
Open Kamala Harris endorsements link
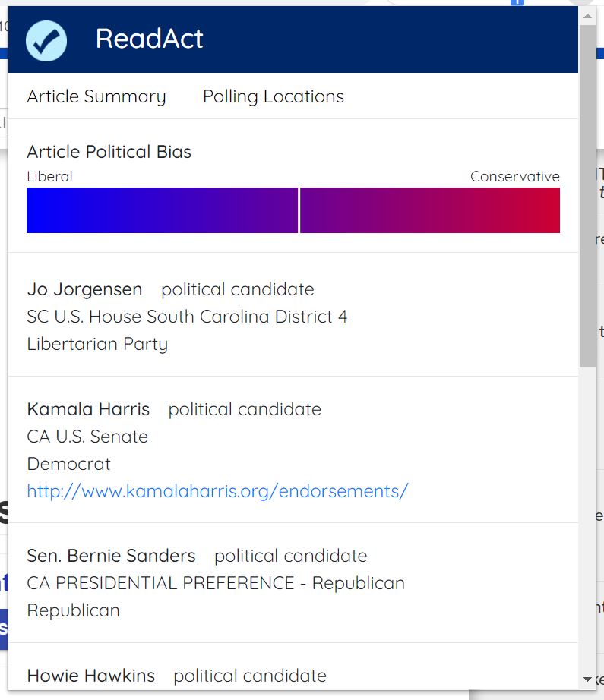(217, 491)
